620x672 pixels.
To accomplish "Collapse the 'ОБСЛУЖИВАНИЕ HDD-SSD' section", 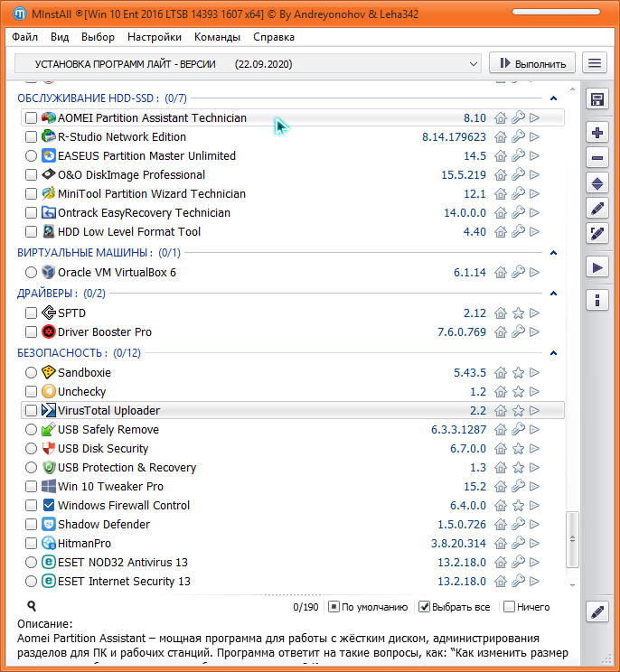I will click(553, 98).
